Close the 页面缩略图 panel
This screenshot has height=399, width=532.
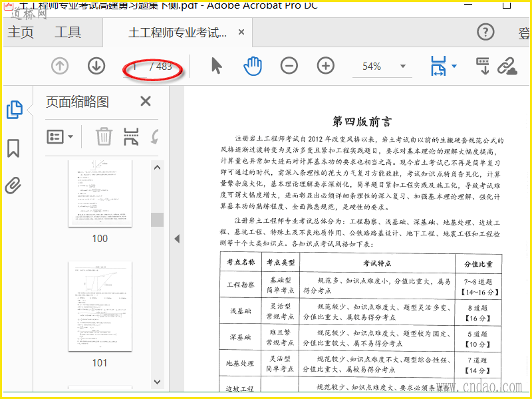[x=146, y=101]
